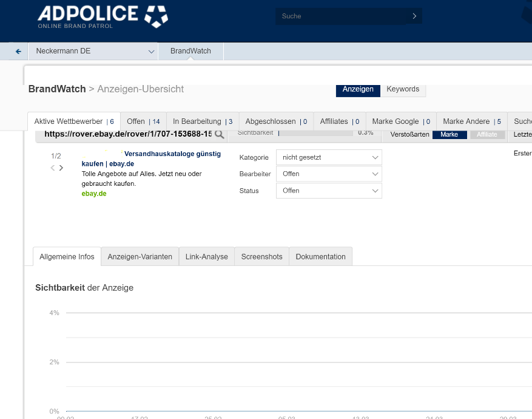Open the Status dropdown
Image resolution: width=532 pixels, height=419 pixels.
pos(329,191)
